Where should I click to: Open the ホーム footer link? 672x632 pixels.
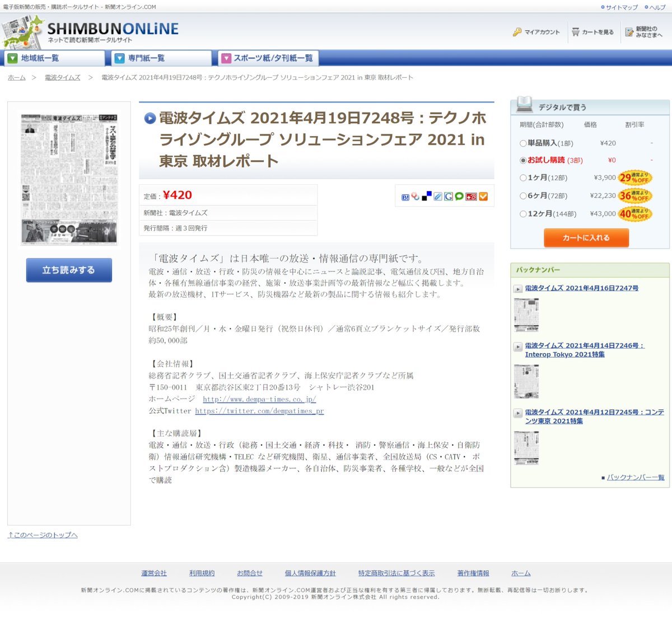pos(521,573)
